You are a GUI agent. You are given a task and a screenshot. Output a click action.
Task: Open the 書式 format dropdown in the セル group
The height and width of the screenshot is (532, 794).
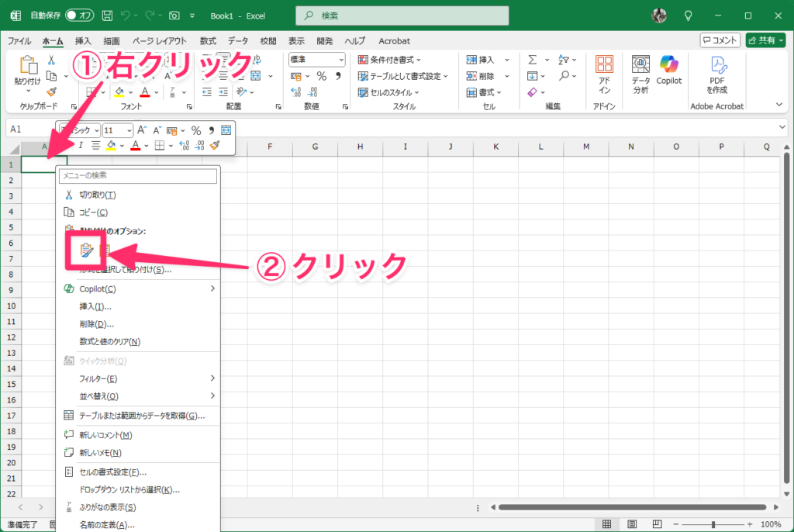(x=484, y=92)
